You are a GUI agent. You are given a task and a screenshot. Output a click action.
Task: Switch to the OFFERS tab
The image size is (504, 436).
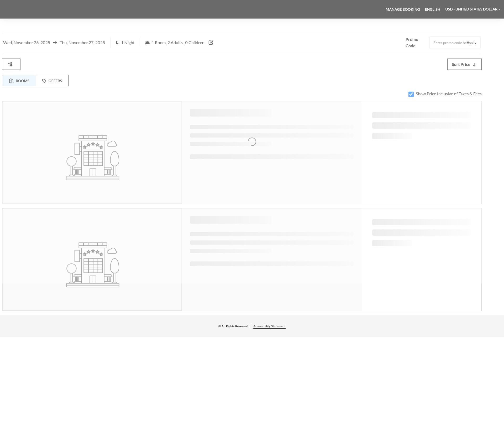coord(52,81)
